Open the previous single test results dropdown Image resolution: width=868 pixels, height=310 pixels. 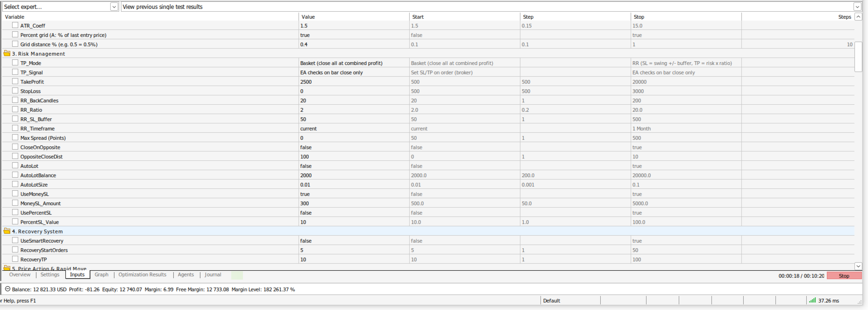coord(857,7)
